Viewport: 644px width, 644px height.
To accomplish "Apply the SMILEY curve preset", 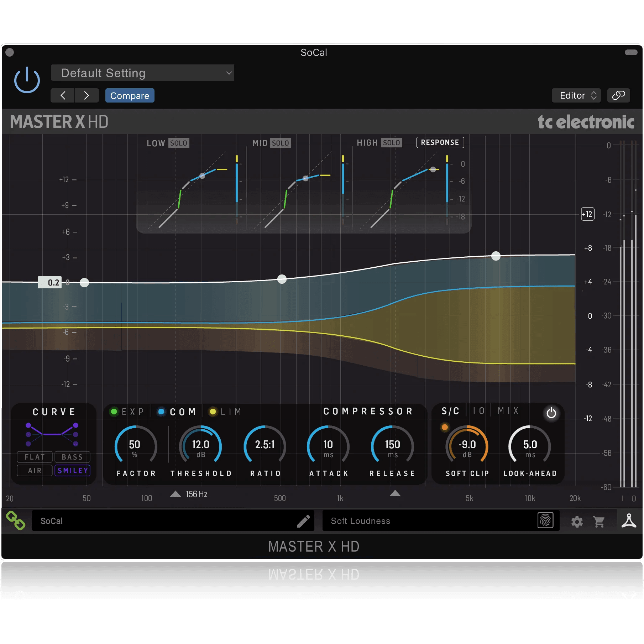I will coord(72,470).
